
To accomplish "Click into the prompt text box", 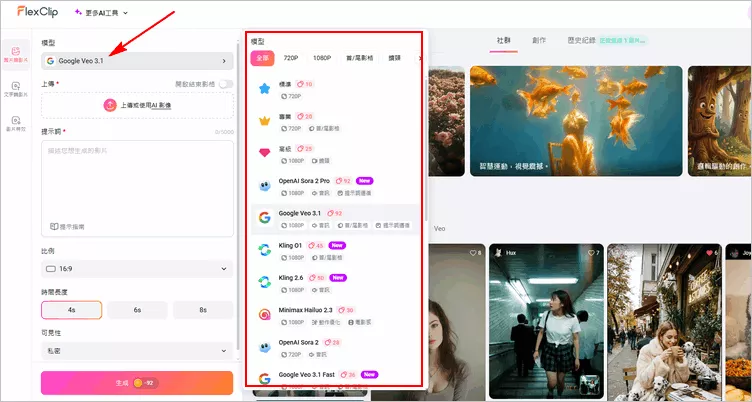I will pos(137,189).
